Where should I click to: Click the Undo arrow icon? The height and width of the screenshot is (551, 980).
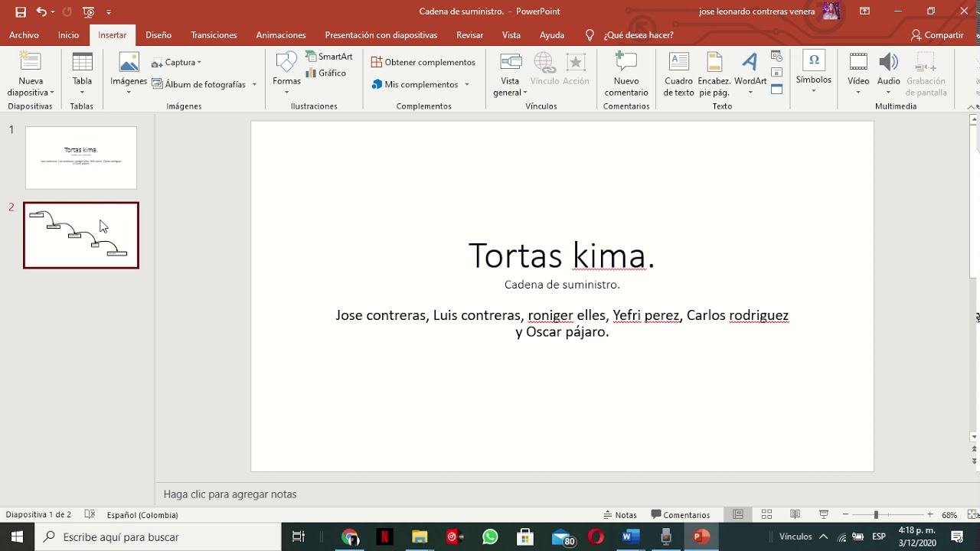[41, 11]
